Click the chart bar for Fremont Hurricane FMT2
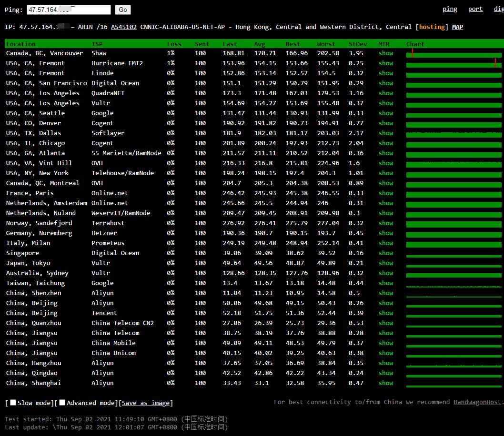Screen dimensions: 504x436 (454, 64)
